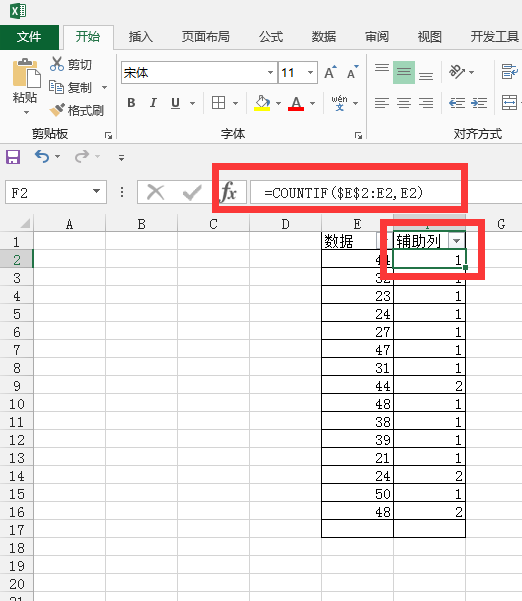The height and width of the screenshot is (601, 522).
Task: Click the 复制 copy button
Action: [73, 87]
